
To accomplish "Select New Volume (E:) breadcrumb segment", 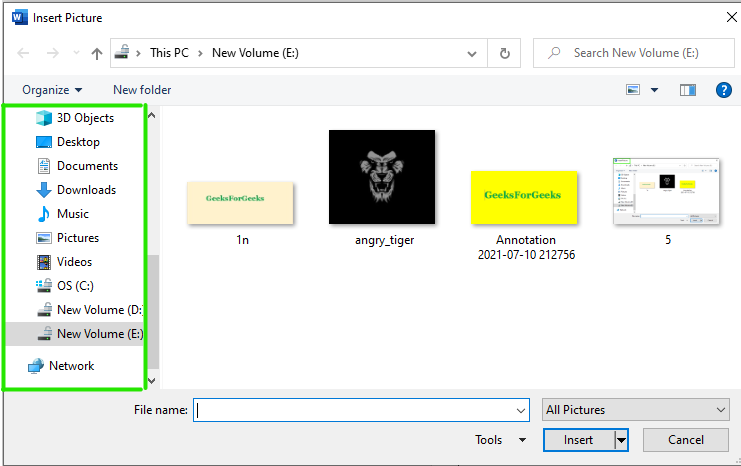I will 255,53.
